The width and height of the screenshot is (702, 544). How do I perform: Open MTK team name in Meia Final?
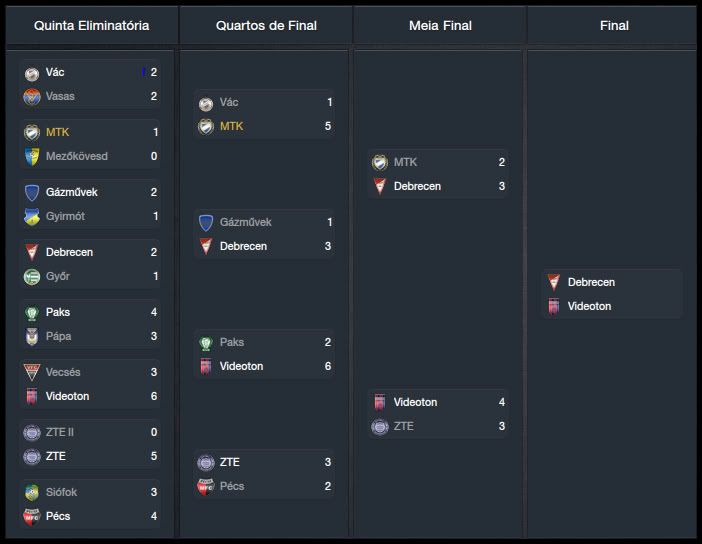coord(405,163)
